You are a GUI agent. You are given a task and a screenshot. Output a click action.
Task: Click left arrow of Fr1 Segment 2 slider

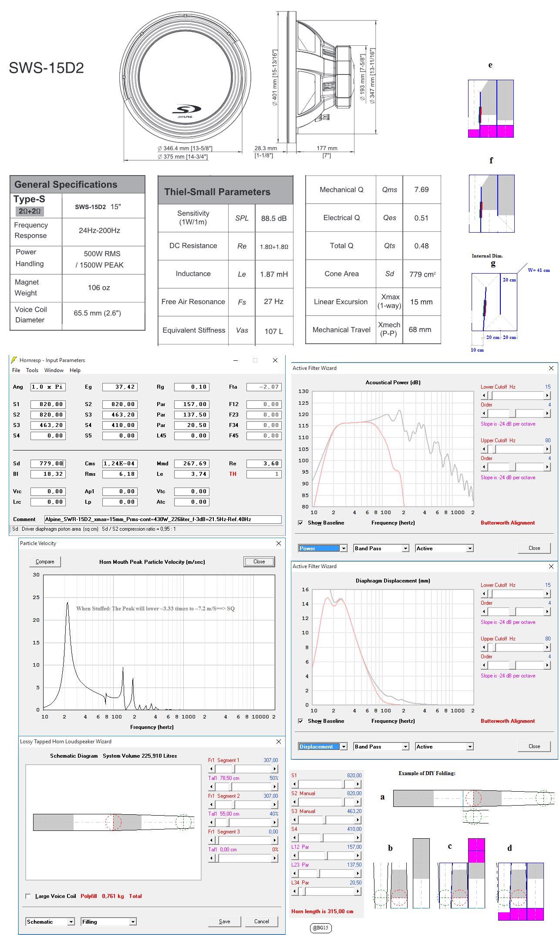click(x=212, y=805)
